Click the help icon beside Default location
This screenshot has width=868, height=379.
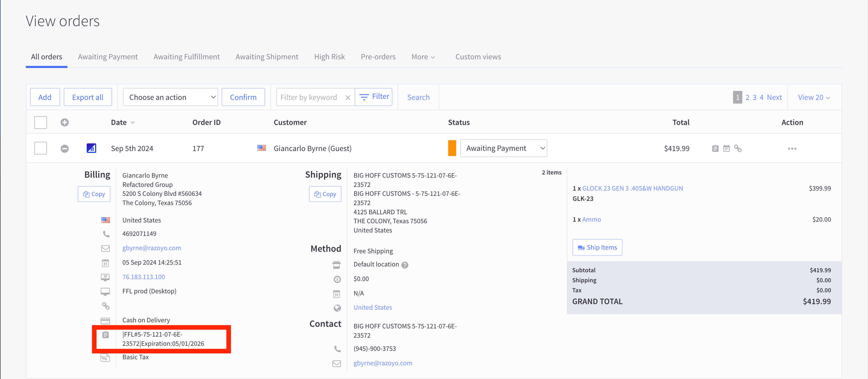(405, 265)
